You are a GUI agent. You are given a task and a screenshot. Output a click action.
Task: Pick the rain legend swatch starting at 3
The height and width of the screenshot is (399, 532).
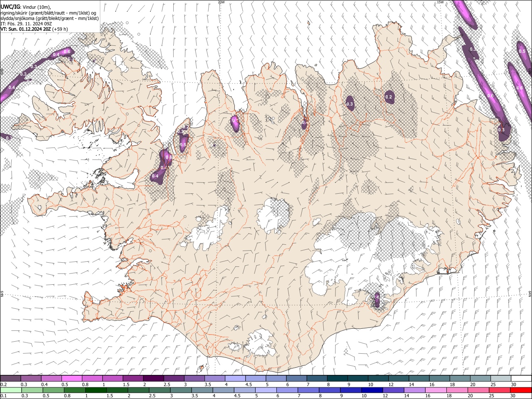[181, 390]
